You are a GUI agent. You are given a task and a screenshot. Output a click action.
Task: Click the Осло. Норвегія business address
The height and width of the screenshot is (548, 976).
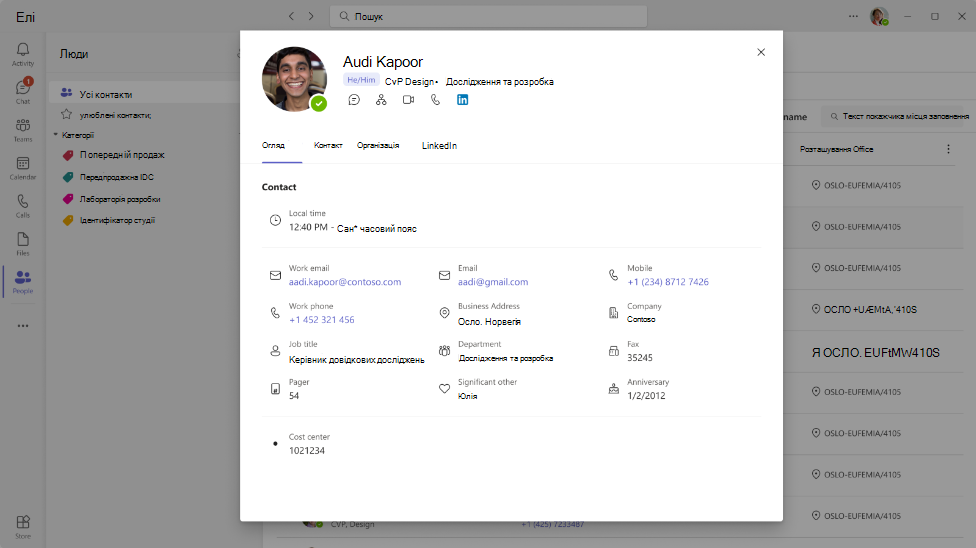pos(489,322)
